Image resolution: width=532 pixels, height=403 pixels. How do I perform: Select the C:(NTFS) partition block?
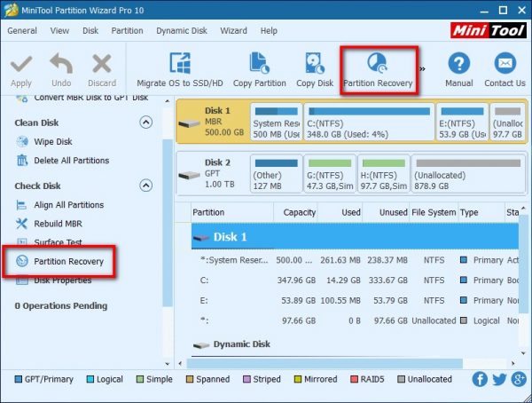(369, 122)
